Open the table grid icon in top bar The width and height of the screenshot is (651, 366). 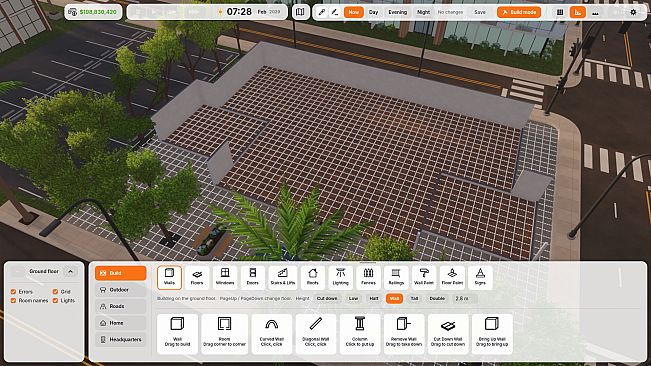(560, 12)
